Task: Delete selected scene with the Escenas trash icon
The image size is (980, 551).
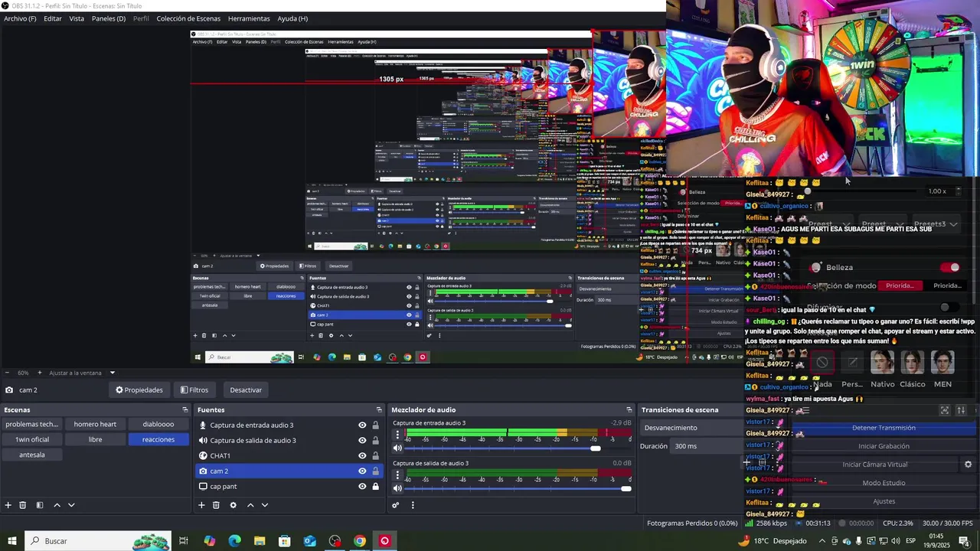Action: 23,505
